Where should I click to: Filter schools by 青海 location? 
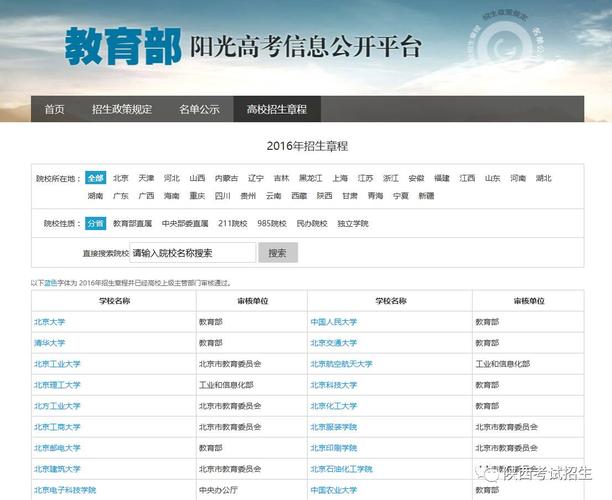point(375,196)
